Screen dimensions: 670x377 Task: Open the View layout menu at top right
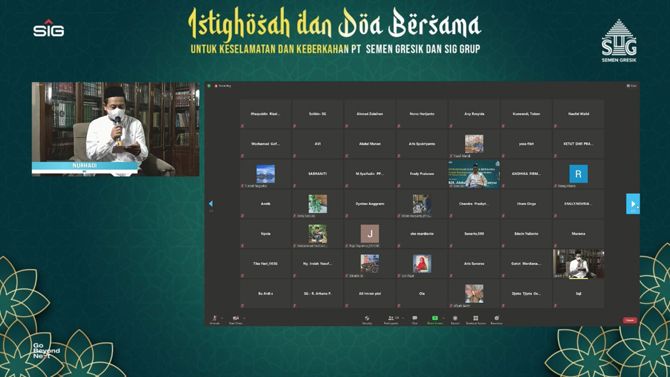[x=632, y=86]
